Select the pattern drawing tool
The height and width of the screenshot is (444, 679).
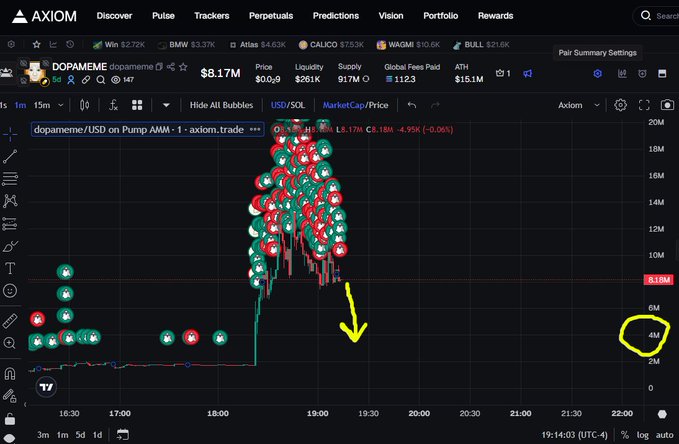pyautogui.click(x=10, y=201)
